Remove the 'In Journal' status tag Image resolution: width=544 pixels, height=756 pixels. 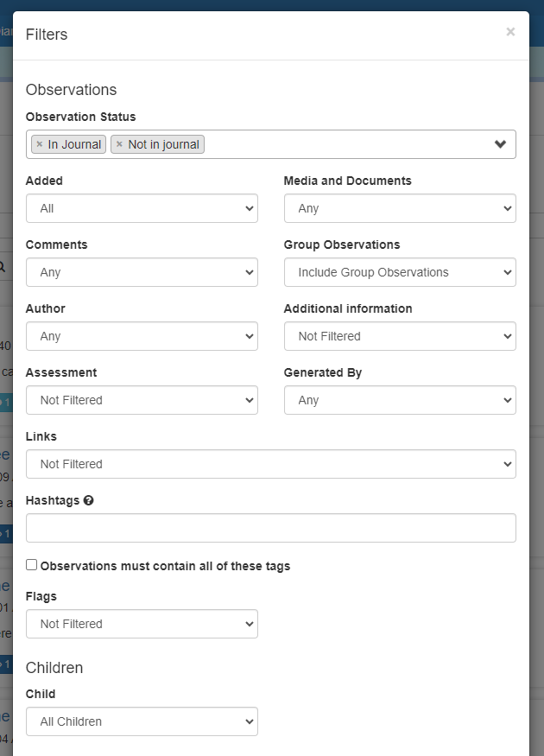click(39, 144)
